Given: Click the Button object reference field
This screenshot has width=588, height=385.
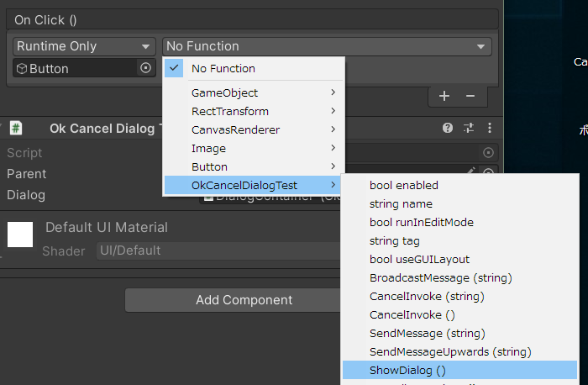Looking at the screenshot, I should click(x=74, y=68).
